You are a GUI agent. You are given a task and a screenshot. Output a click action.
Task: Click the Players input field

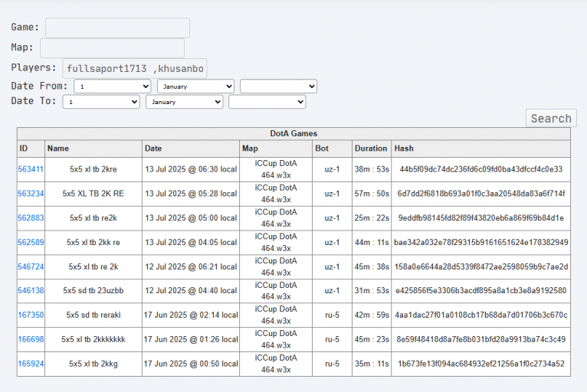135,68
